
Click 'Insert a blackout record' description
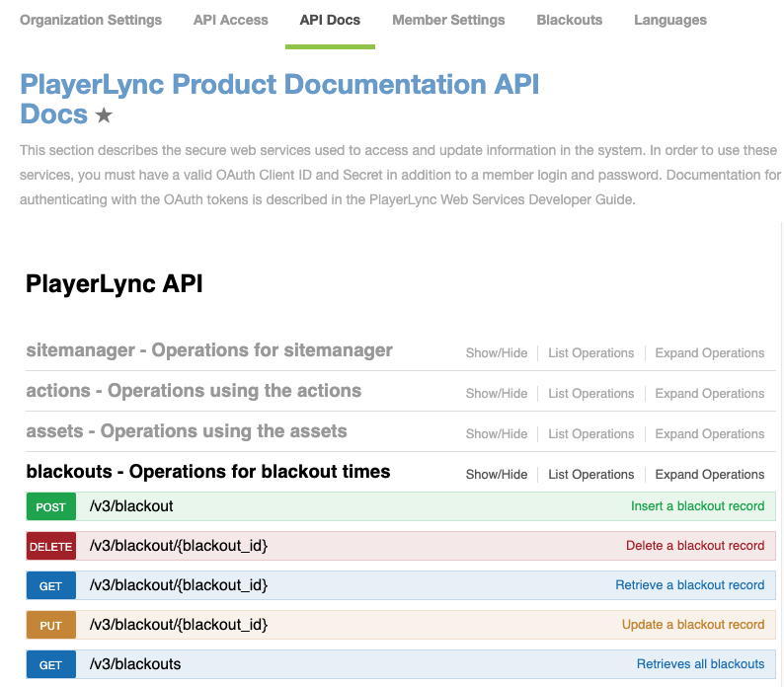pos(697,506)
